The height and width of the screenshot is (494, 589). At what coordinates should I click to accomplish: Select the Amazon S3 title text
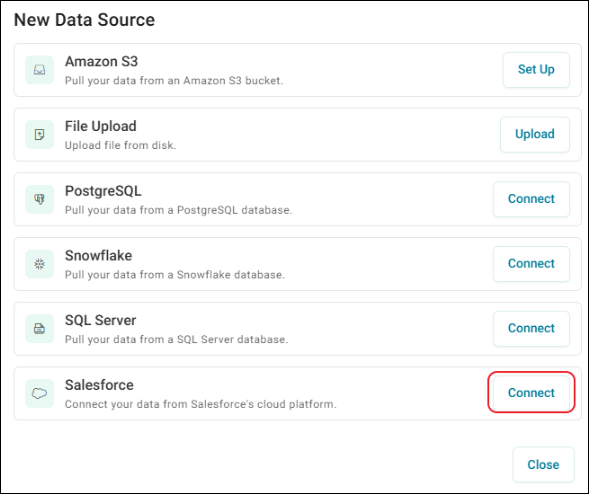point(101,62)
